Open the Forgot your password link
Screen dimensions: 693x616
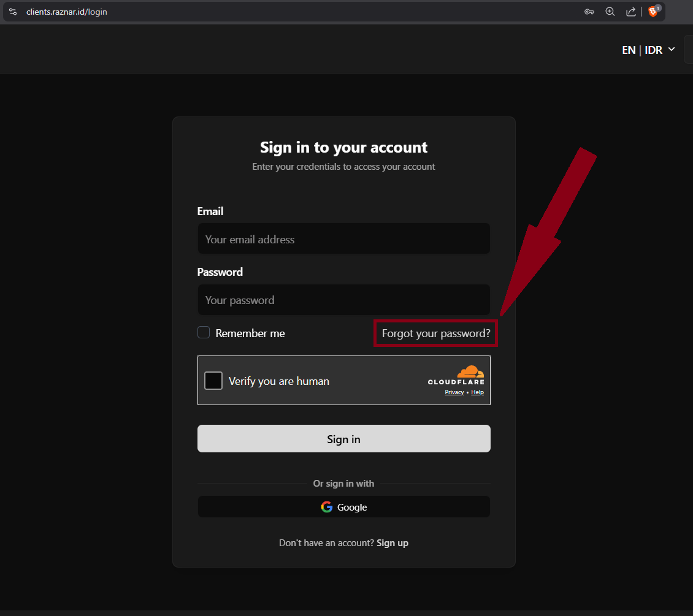click(436, 333)
